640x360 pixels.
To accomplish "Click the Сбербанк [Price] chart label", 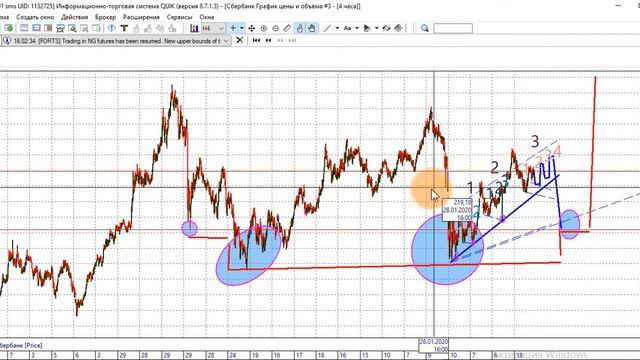I will click(x=21, y=345).
